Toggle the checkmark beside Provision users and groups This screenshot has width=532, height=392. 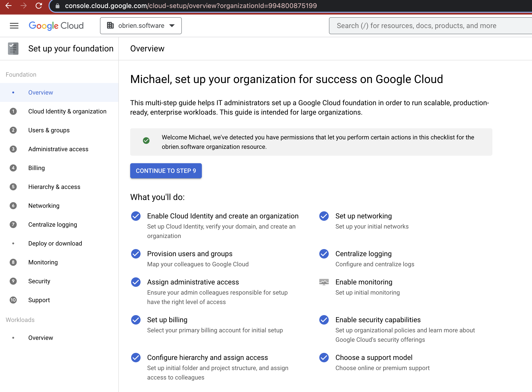coord(136,254)
